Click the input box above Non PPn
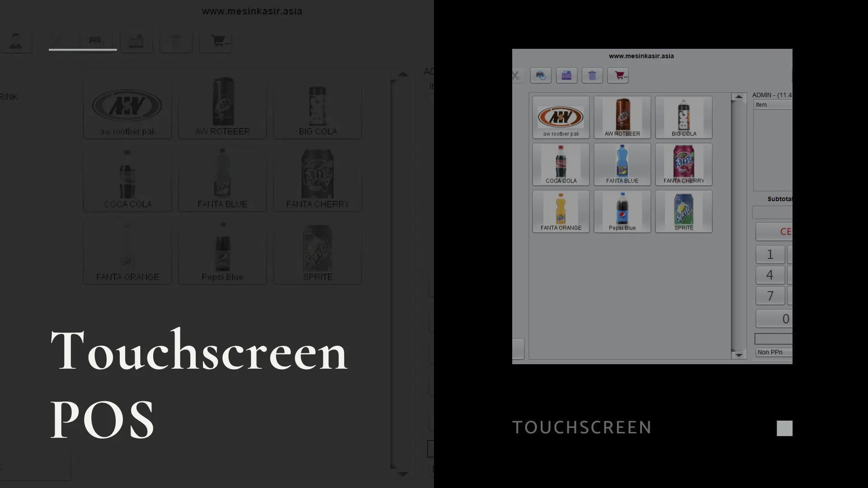 point(774,339)
